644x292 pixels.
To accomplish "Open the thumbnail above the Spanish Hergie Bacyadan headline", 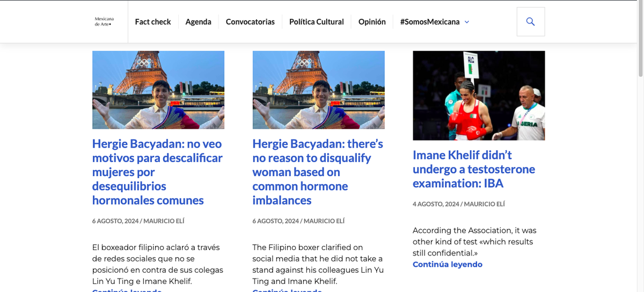I will pos(158,90).
